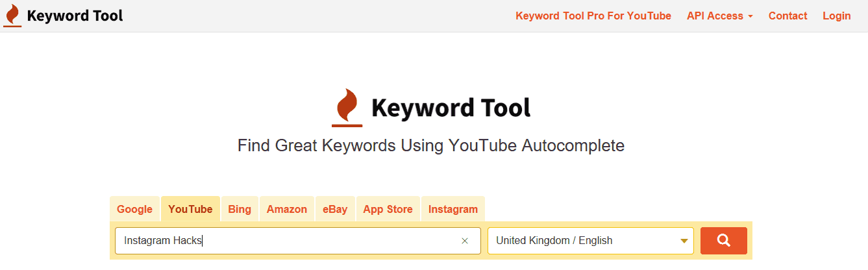
Task: Click the large centered Keyword Tool wordmark
Action: click(x=451, y=108)
